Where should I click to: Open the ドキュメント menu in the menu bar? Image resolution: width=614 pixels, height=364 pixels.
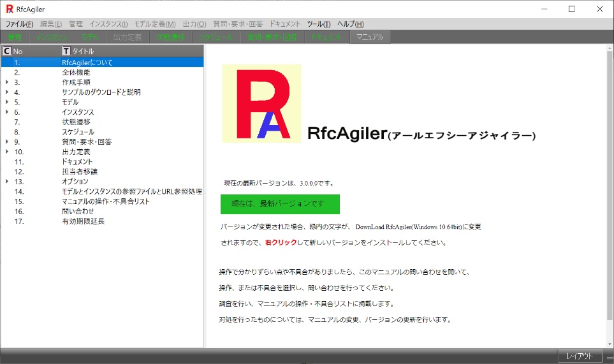pyautogui.click(x=284, y=24)
